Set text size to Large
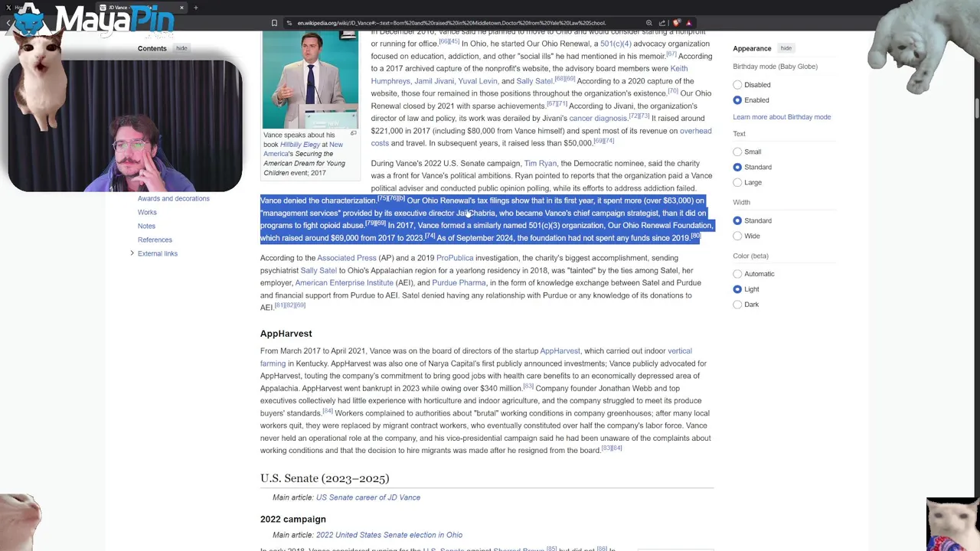Image resolution: width=980 pixels, height=551 pixels. tap(737, 182)
